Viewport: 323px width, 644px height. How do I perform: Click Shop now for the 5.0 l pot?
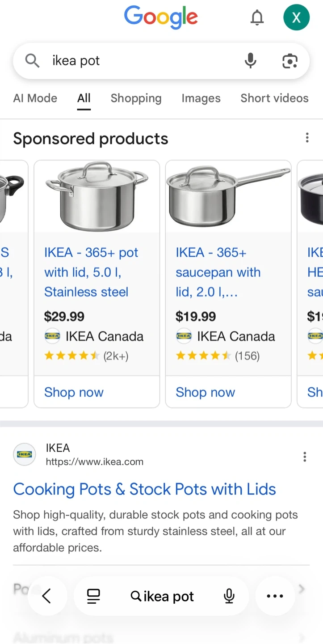click(x=74, y=392)
